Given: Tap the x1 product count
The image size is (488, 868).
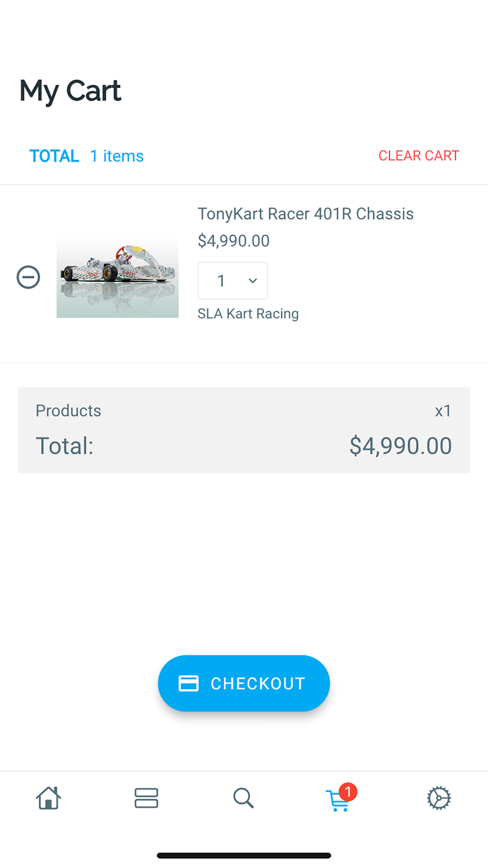Looking at the screenshot, I should [443, 411].
